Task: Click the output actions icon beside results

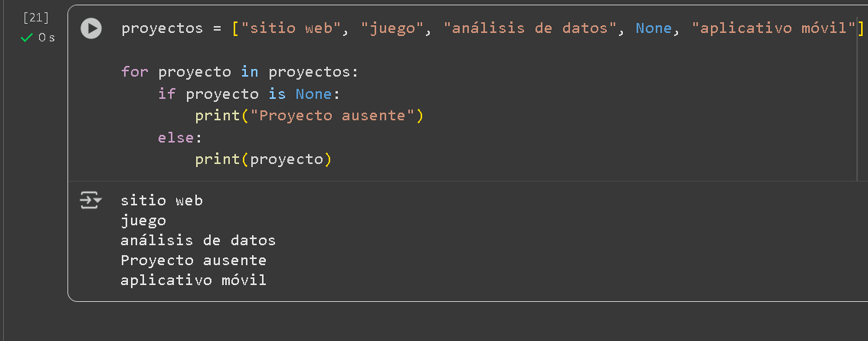Action: coord(91,202)
